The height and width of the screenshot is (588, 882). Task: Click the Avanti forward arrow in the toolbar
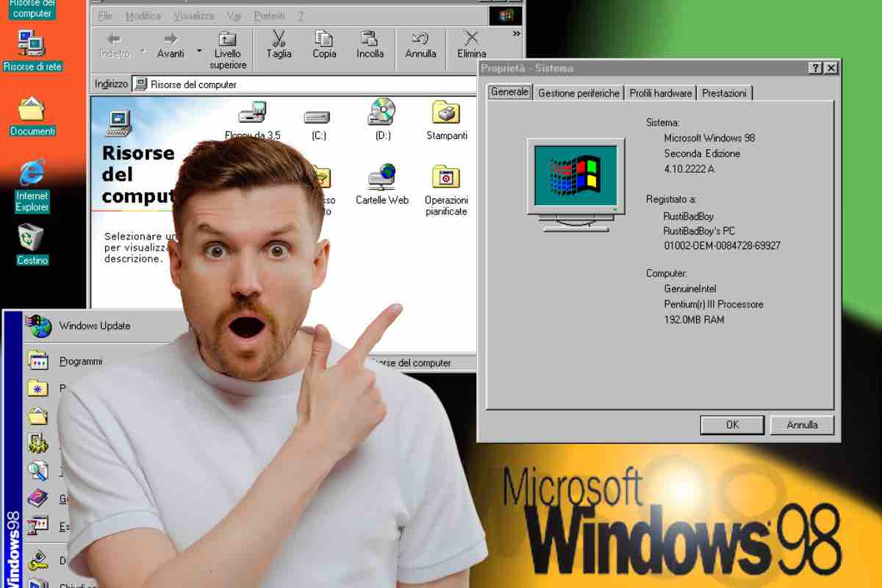[x=171, y=44]
